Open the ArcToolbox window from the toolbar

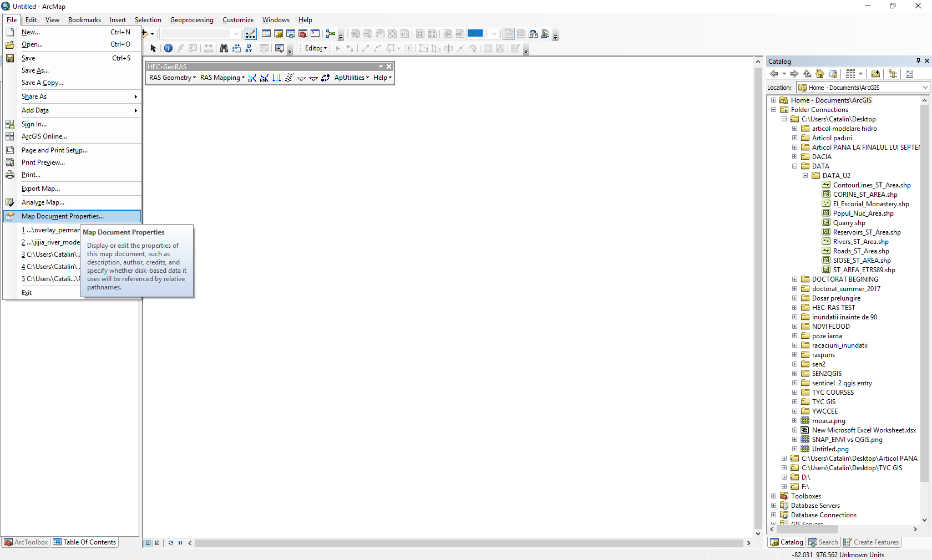303,34
